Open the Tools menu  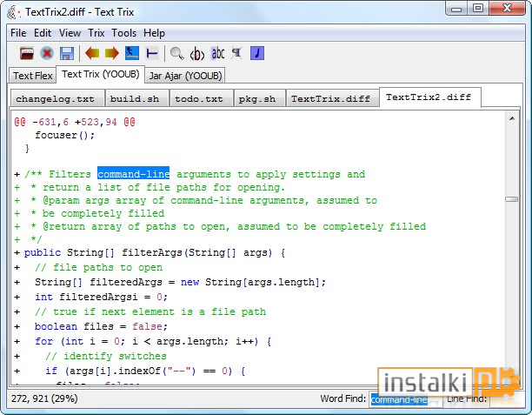[123, 33]
